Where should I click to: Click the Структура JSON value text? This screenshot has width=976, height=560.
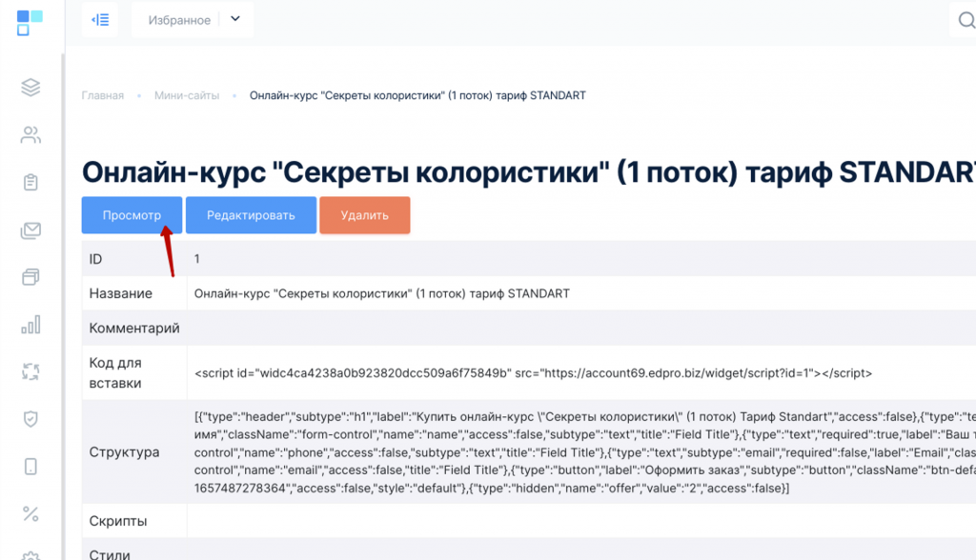[x=585, y=452]
